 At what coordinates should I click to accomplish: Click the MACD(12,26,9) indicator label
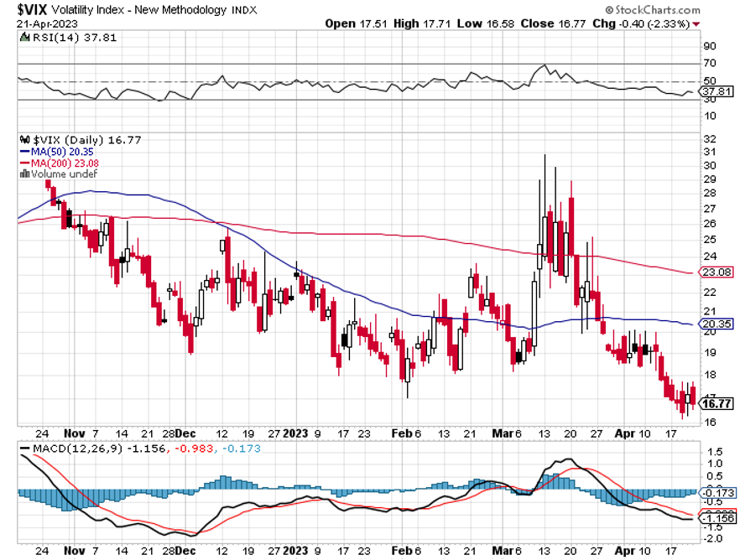point(78,449)
